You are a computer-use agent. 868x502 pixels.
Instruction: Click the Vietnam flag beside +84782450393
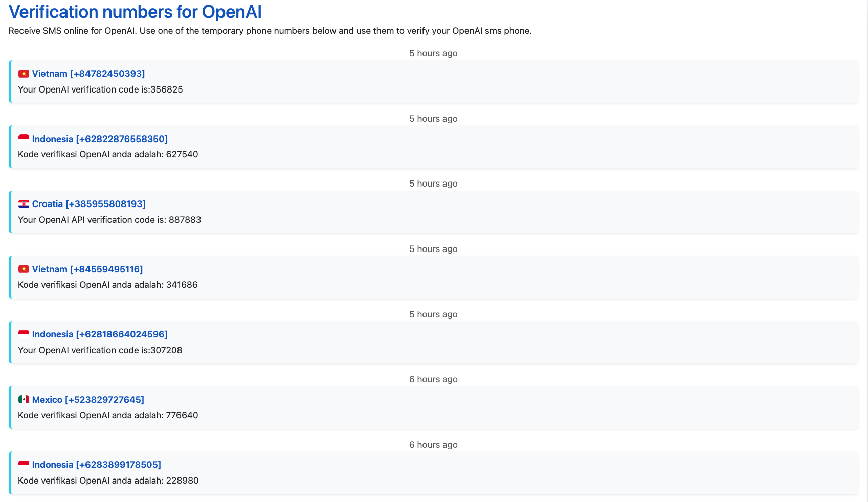point(24,74)
